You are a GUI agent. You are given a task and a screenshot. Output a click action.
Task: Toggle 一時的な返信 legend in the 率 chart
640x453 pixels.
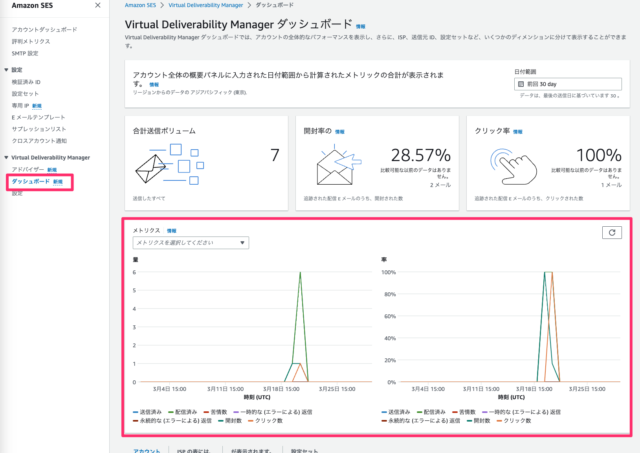[521, 412]
